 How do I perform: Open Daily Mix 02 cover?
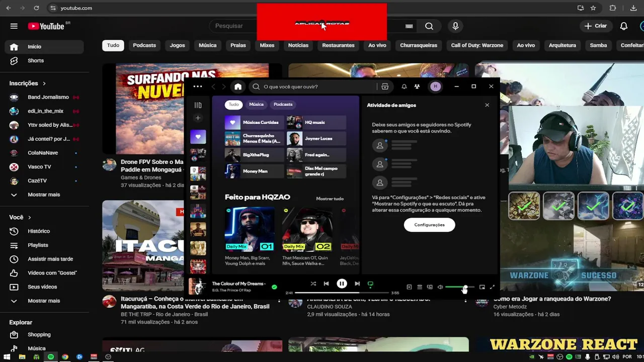[307, 229]
